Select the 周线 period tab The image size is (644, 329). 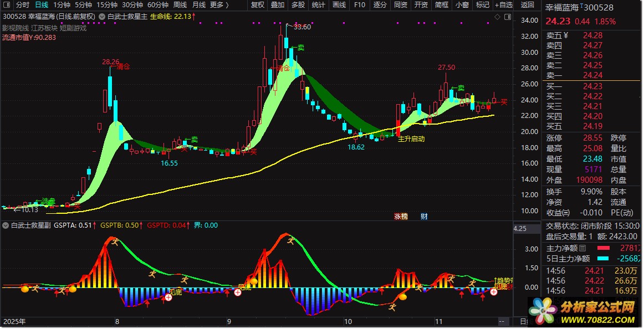tap(180, 5)
